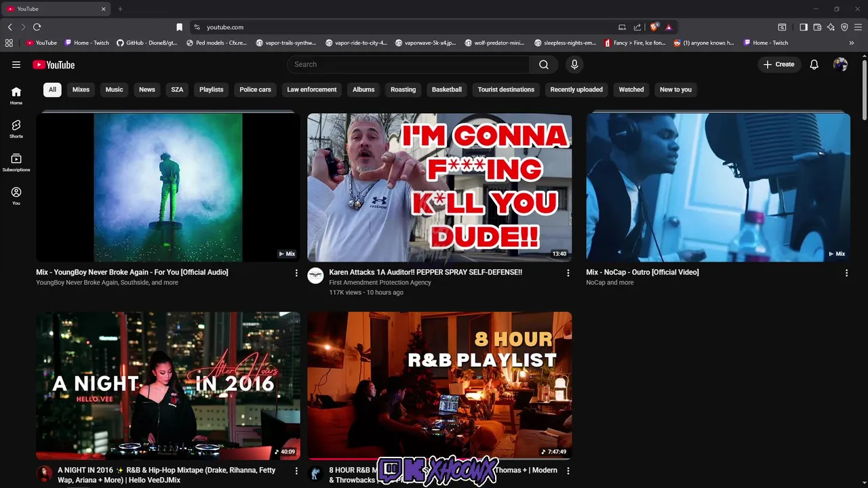
Task: Select the All filter chip
Action: point(52,89)
